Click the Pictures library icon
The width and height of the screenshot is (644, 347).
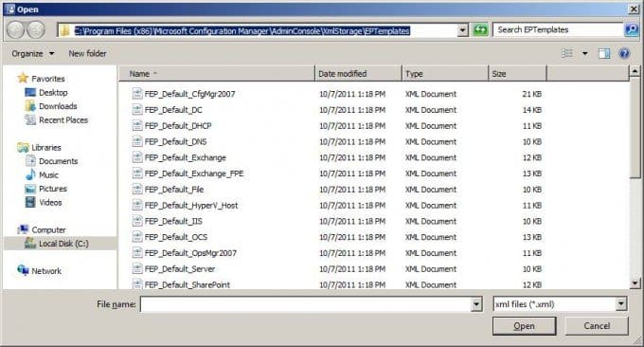[x=30, y=189]
